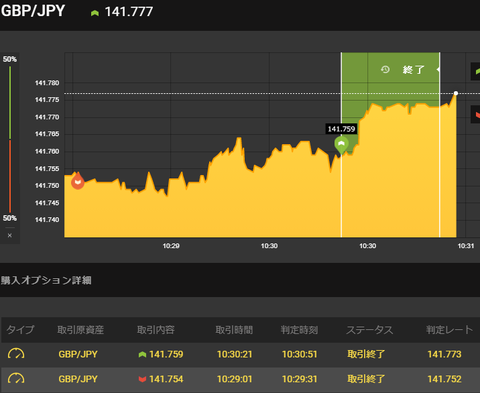
Task: Click the orange down-arrow marker on chart
Action: pyautogui.click(x=78, y=181)
